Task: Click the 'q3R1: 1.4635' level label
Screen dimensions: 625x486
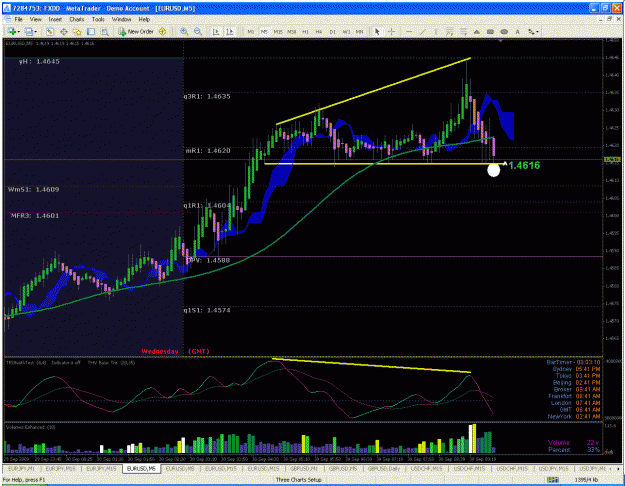Action: tap(207, 96)
